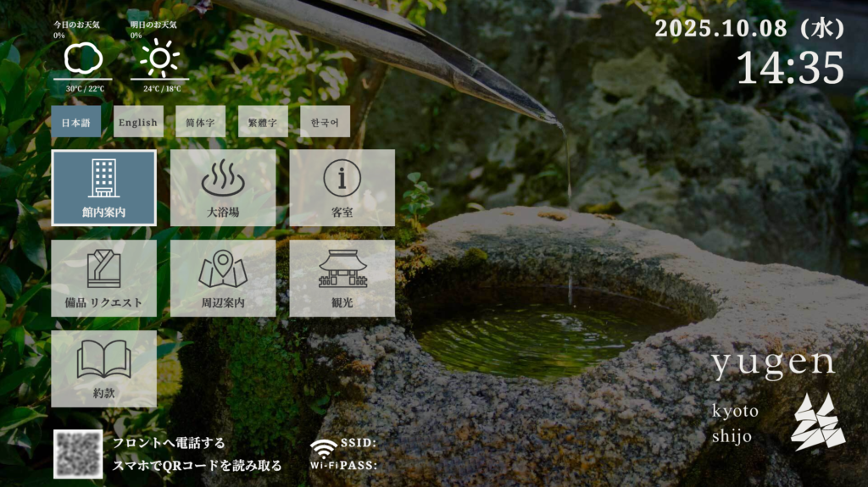Select 日本語 language tab
Image resolution: width=868 pixels, height=487 pixels.
76,121
